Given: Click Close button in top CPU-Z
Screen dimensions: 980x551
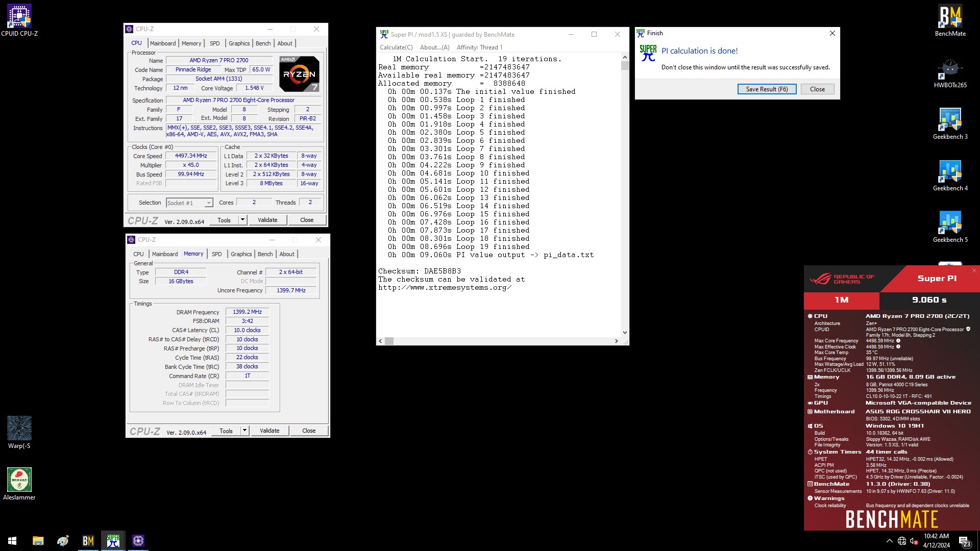Looking at the screenshot, I should tap(307, 220).
